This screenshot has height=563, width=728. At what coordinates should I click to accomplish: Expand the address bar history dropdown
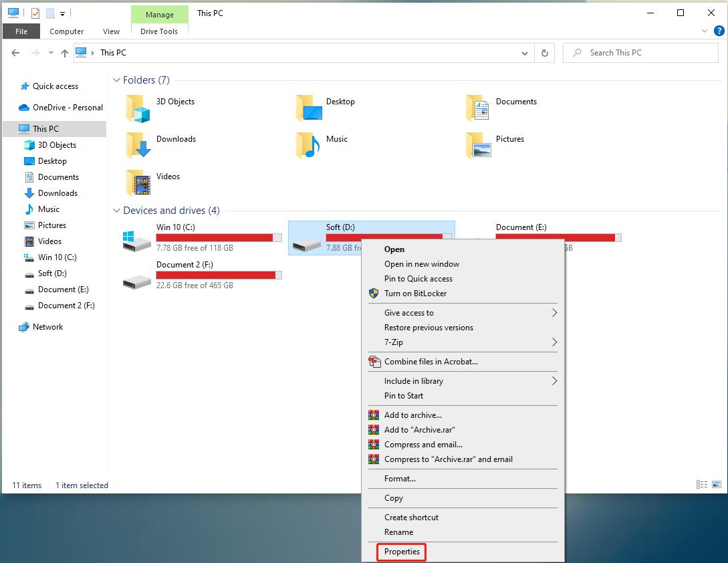point(525,53)
